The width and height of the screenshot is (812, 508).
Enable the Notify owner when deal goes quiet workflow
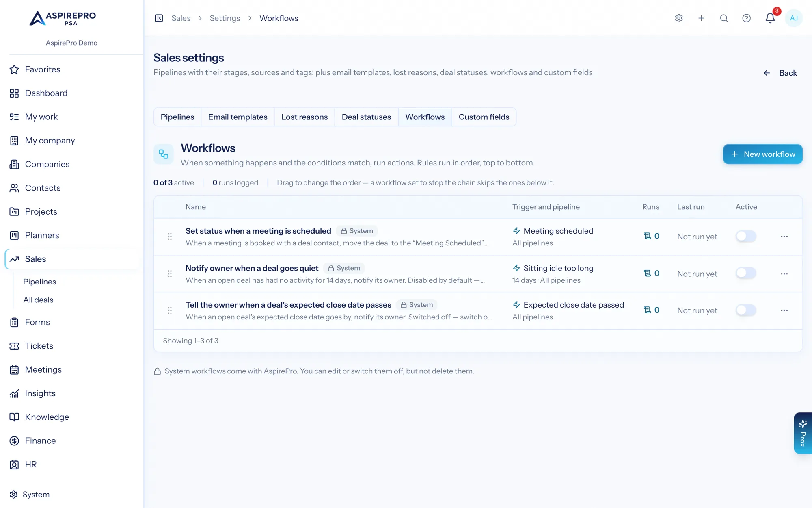746,273
